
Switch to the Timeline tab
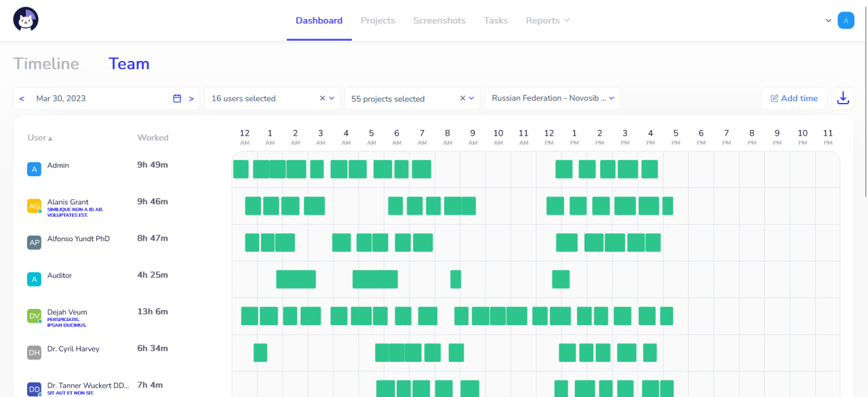tap(46, 64)
